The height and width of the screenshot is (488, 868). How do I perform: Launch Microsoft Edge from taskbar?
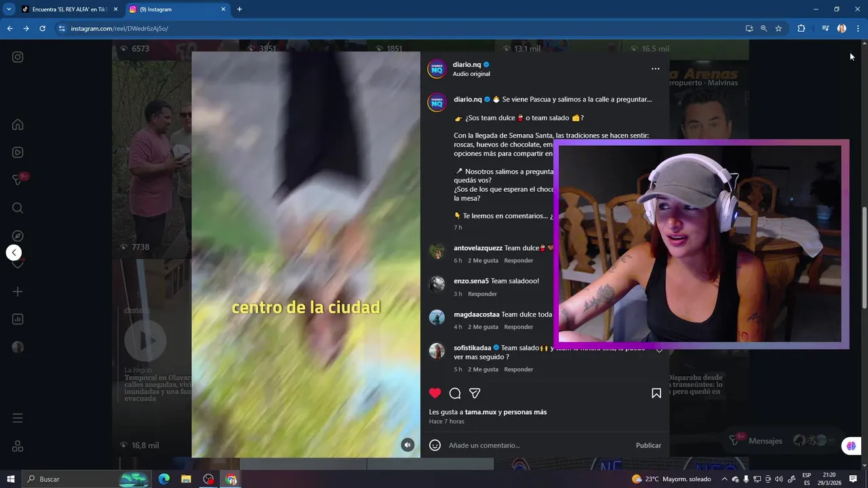coord(164,479)
